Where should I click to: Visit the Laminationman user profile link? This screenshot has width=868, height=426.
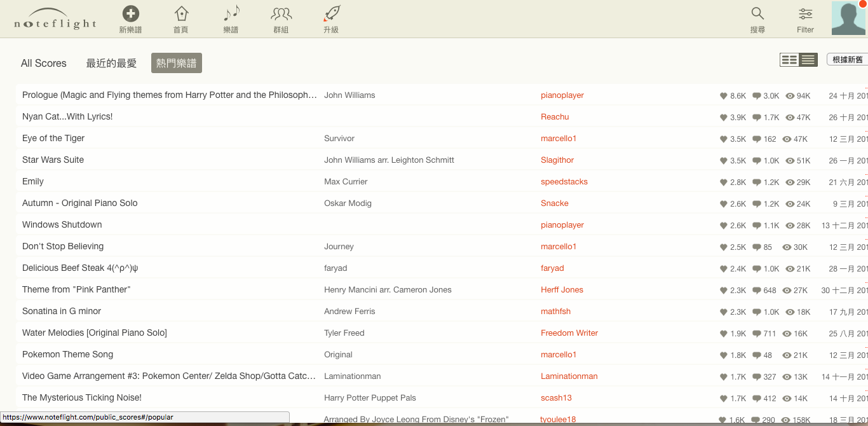(569, 376)
